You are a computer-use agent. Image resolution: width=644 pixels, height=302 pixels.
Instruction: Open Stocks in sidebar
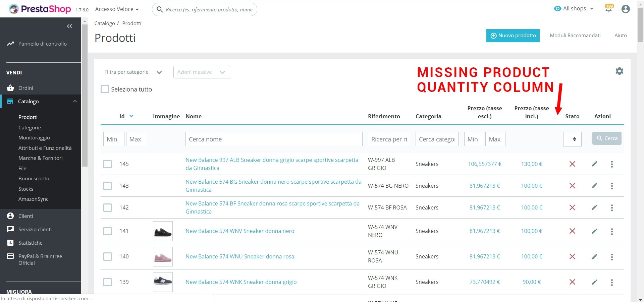(26, 189)
